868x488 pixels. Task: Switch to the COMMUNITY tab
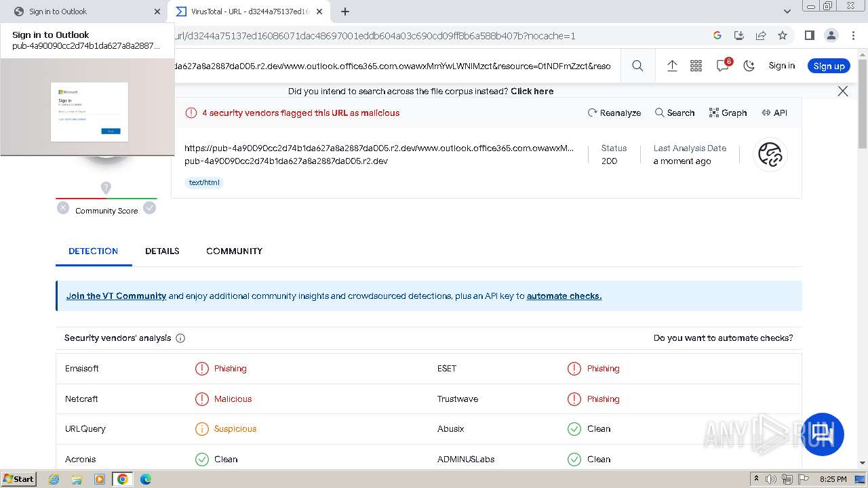click(234, 251)
